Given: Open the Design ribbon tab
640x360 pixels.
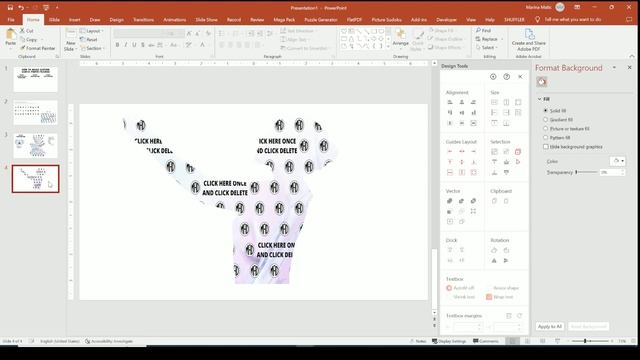Looking at the screenshot, I should click(116, 20).
